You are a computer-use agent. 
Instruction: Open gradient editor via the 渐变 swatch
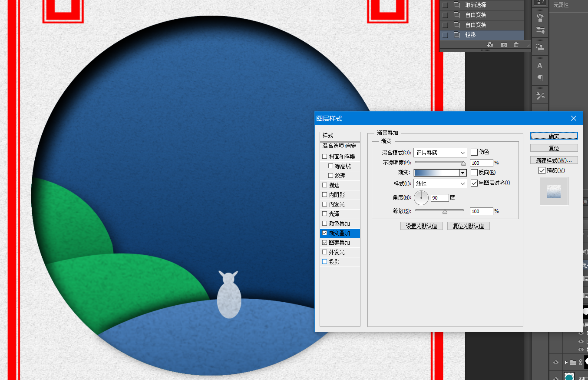(436, 173)
